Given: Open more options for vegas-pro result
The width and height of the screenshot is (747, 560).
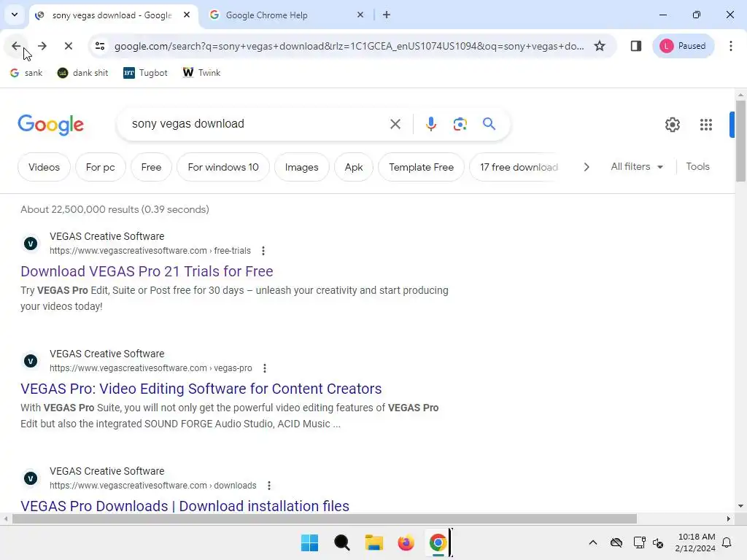Looking at the screenshot, I should (264, 368).
